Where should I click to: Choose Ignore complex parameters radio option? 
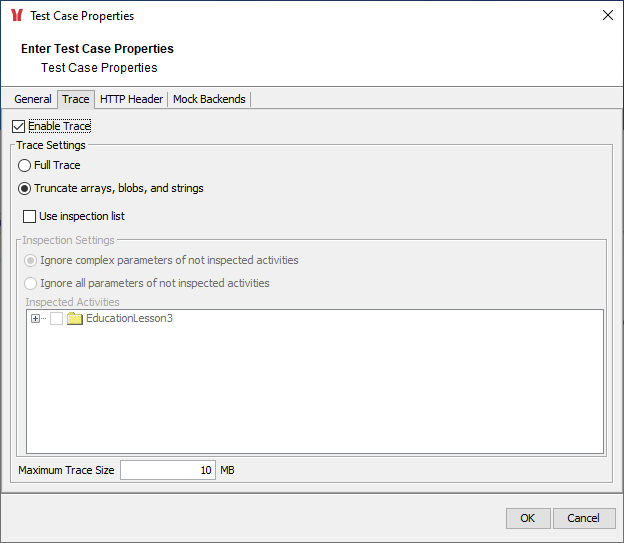coord(31,260)
